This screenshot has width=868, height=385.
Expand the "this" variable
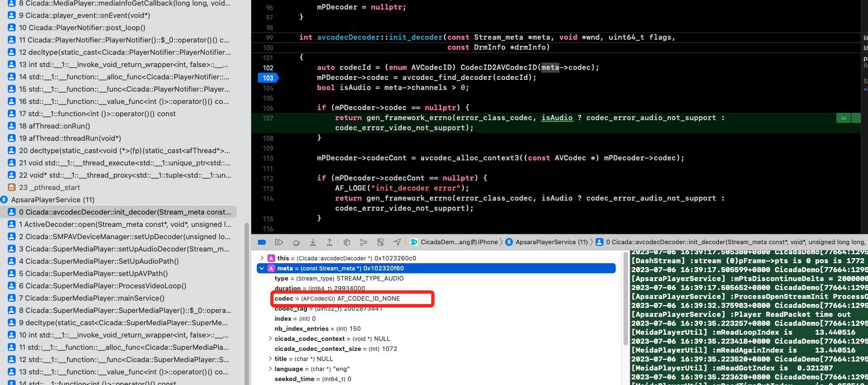(261, 258)
